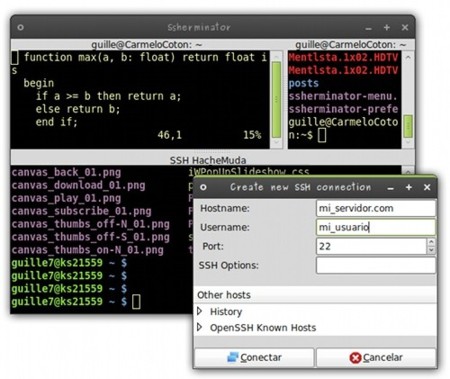Click the line 'end if;' in editor
Screen dimensions: 450x379
(x=56, y=122)
